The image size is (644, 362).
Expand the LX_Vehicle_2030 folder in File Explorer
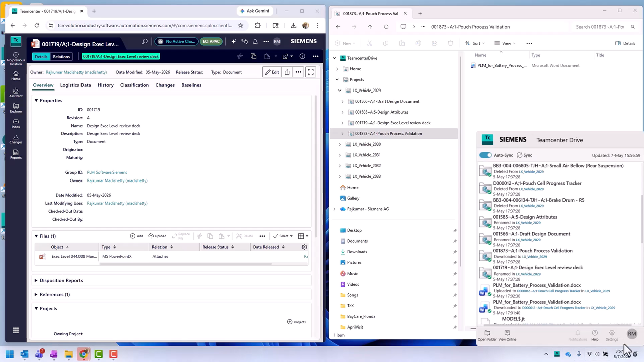click(340, 144)
